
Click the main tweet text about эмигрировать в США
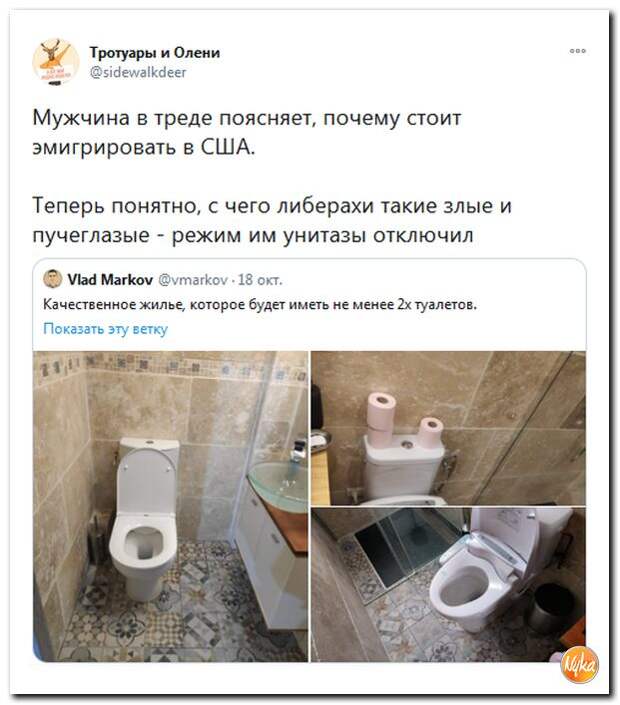coord(247,133)
